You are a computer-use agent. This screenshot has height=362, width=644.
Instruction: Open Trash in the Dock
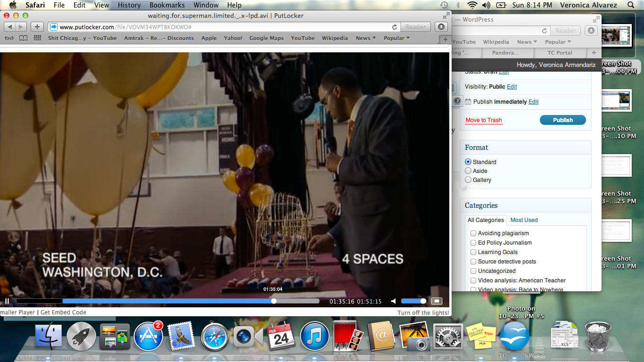tap(598, 337)
